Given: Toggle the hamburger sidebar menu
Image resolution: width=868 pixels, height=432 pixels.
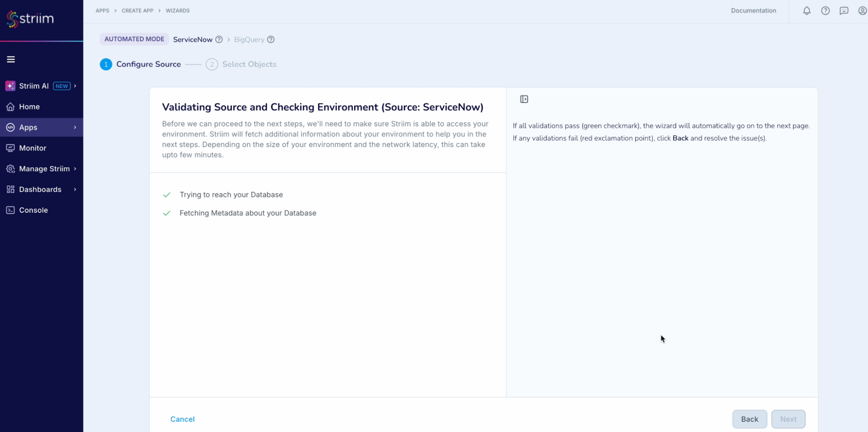Looking at the screenshot, I should [11, 59].
